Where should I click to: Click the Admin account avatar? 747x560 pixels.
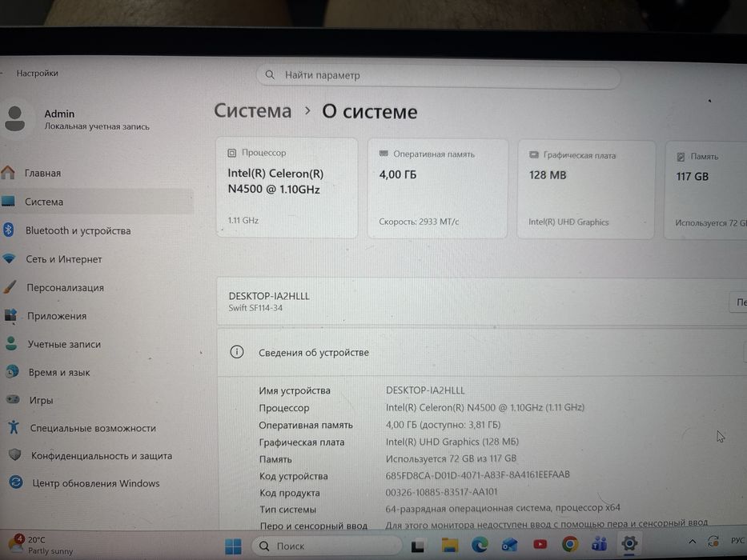[14, 118]
